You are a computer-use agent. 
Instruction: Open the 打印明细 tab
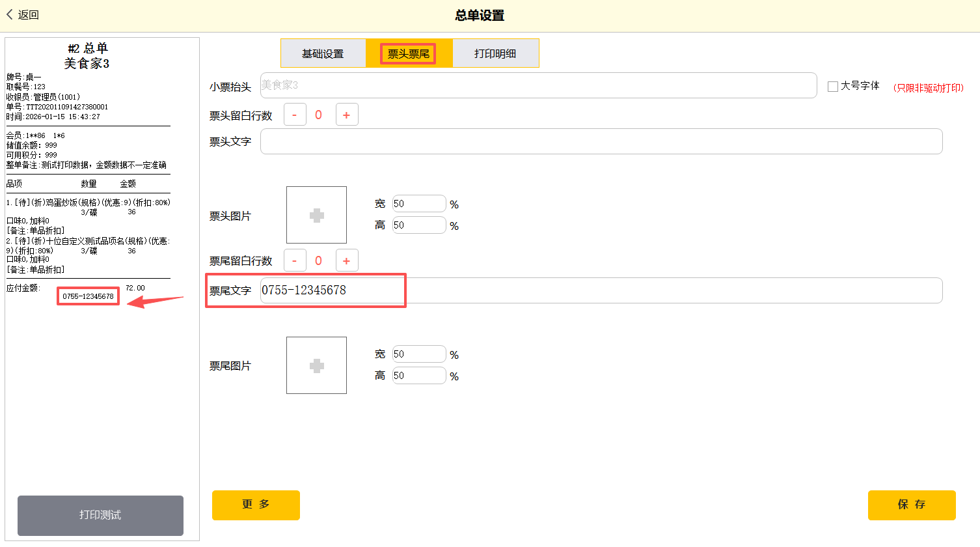(495, 53)
